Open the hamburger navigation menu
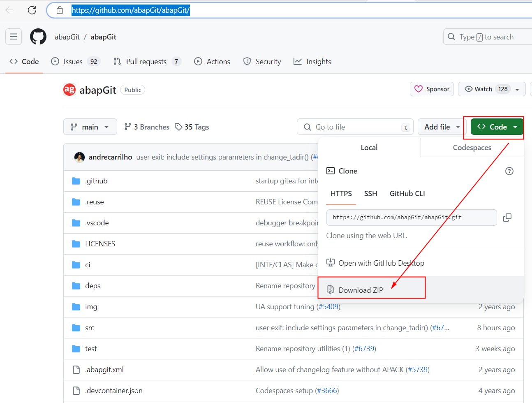 coord(14,37)
